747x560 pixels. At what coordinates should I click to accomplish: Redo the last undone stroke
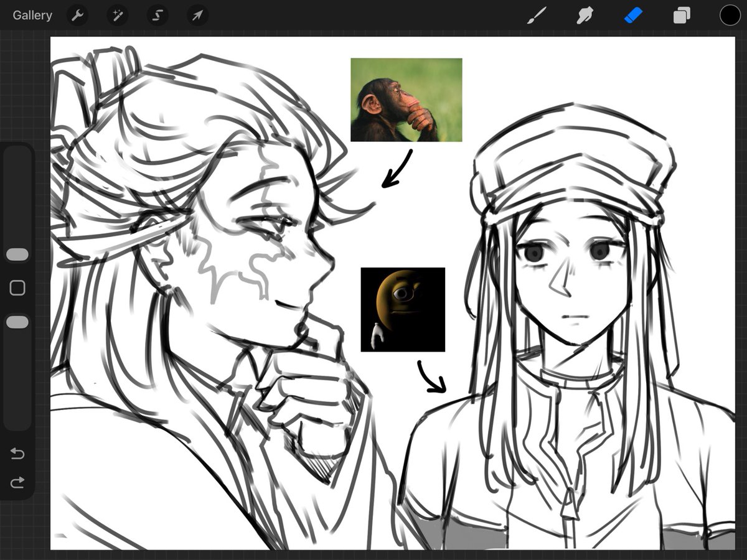[17, 482]
